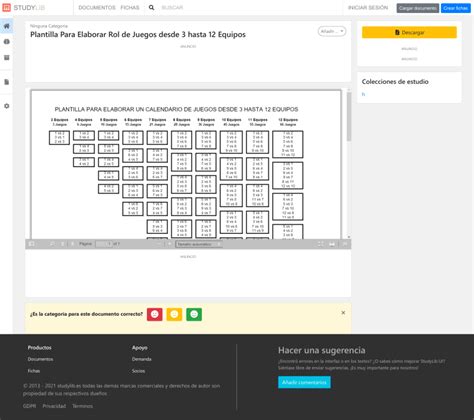Screen dimensions: 474x420
Task: Download from the PDF toolbar's last icon
Action: 345,244
